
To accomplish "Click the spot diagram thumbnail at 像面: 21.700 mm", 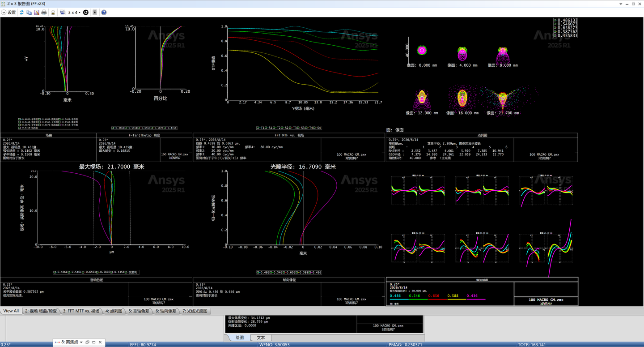I will [503, 97].
